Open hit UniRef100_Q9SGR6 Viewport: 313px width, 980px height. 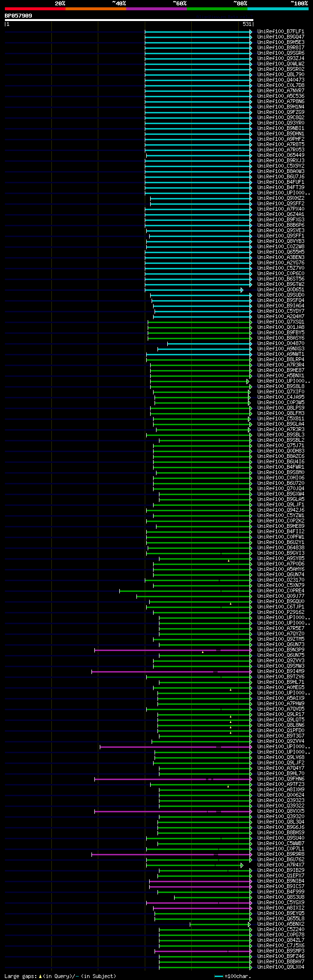281,53
